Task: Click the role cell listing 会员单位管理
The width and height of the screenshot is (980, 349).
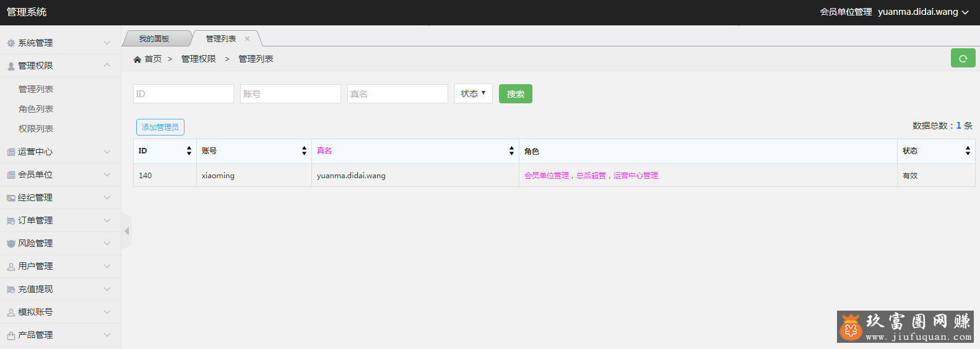Action: [708, 175]
